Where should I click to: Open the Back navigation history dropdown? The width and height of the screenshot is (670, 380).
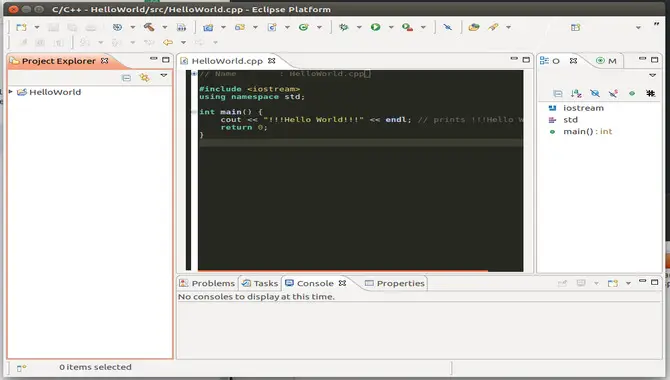pyautogui.click(x=183, y=42)
